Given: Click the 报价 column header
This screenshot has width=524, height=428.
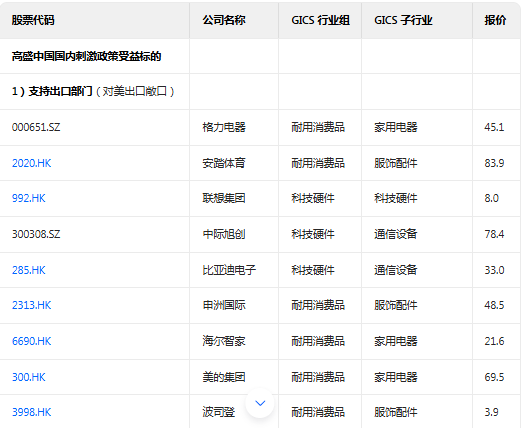Looking at the screenshot, I should (497, 20).
